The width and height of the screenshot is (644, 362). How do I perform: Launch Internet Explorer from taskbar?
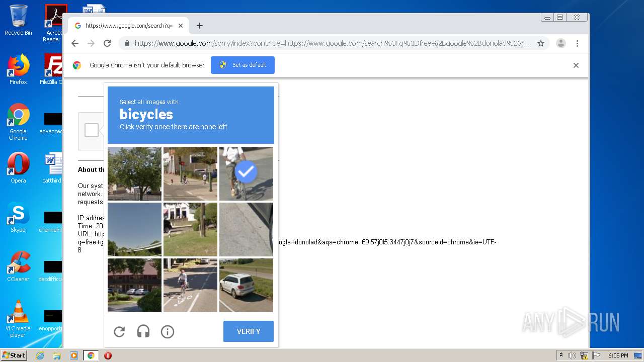[40, 355]
